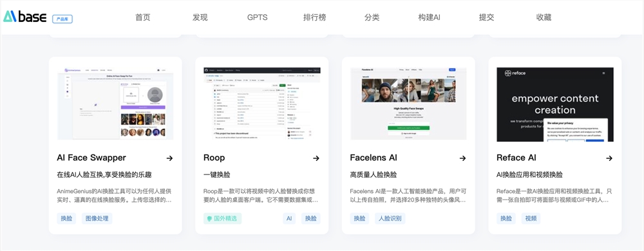The width and height of the screenshot is (644, 251).
Task: Open the Facelens AI title link
Action: (374, 158)
